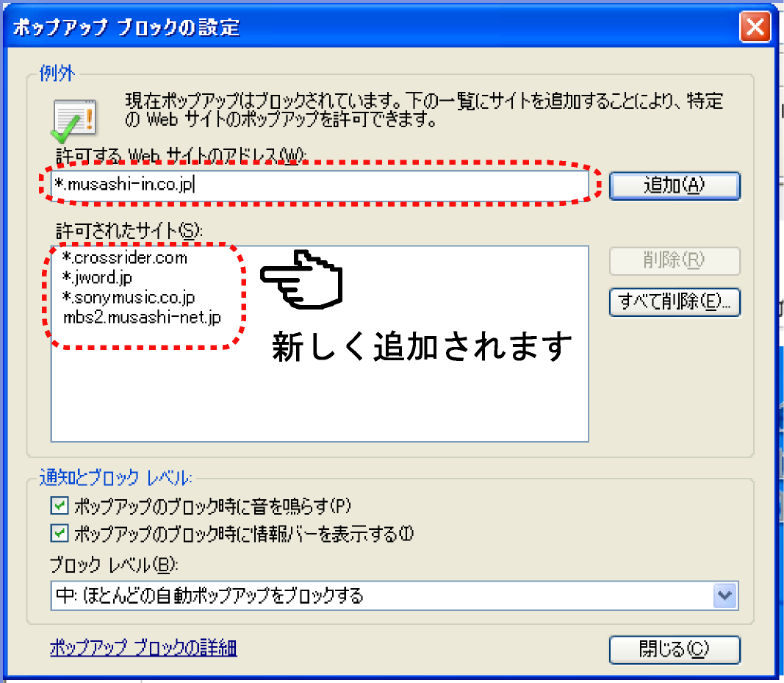Click the block level combo box field
Screen dimensions: 784x683
[x=395, y=596]
